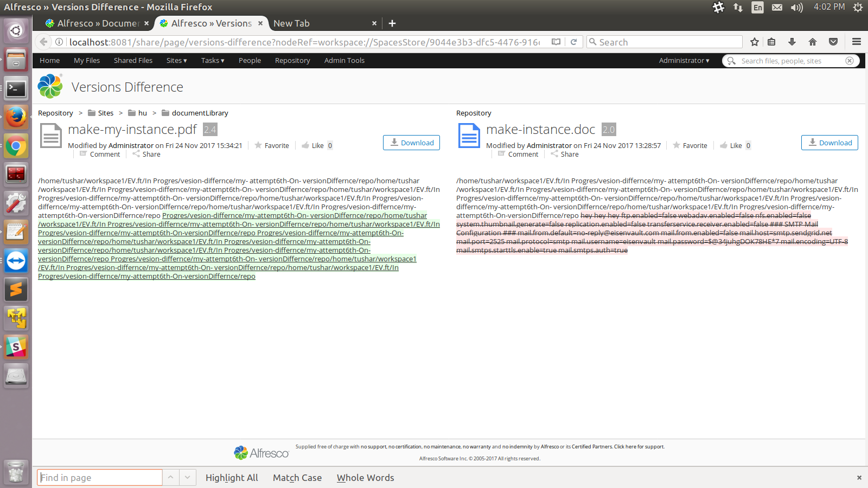Toggle Whole Words in find bar
The height and width of the screenshot is (488, 868).
tap(366, 478)
